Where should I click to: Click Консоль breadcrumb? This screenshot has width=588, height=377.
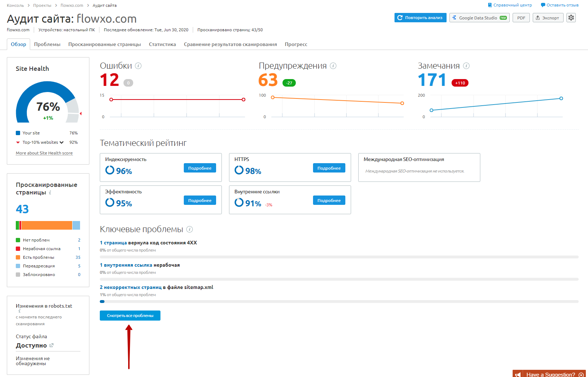[x=15, y=5]
